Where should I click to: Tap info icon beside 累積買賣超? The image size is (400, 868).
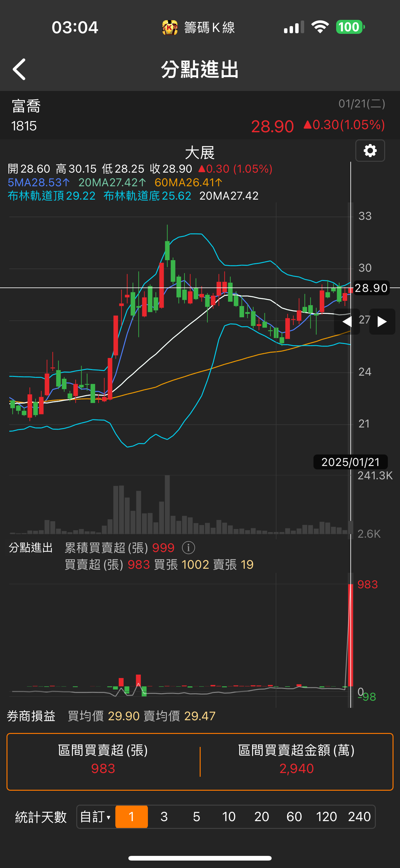point(189,548)
